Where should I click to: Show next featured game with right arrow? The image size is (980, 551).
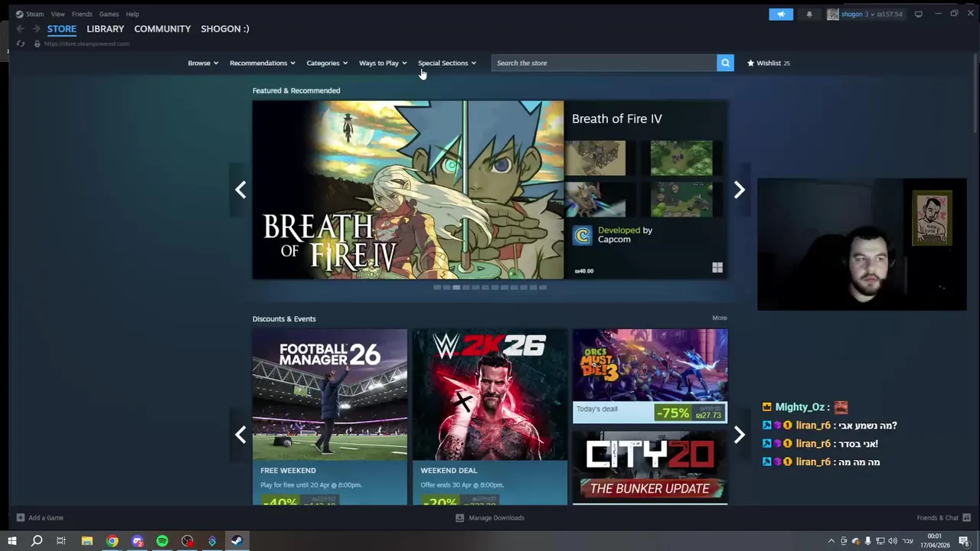(740, 190)
